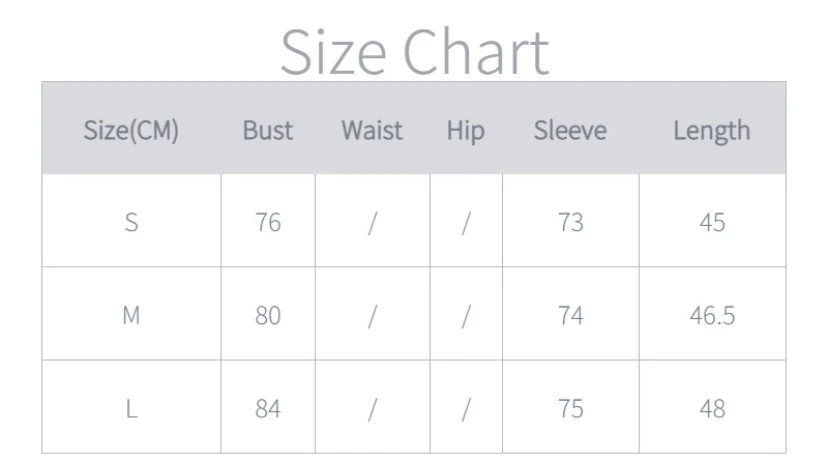This screenshot has height=465, width=828.
Task: Select the sleeve value 73
Action: (570, 222)
